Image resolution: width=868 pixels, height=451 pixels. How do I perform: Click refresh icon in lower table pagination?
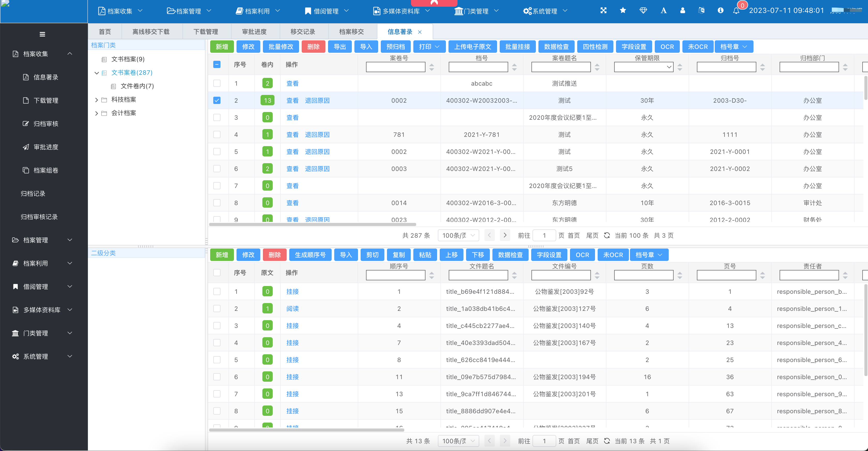click(x=607, y=441)
